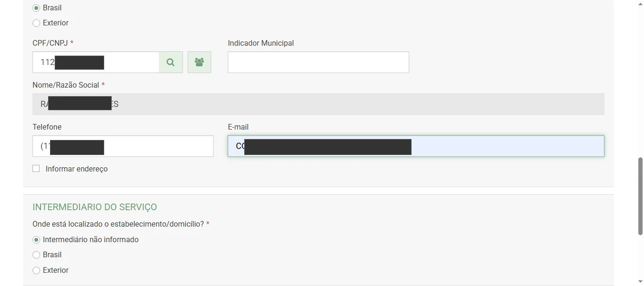The image size is (644, 286).
Task: Focus the Telefone input field
Action: pyautogui.click(x=123, y=146)
